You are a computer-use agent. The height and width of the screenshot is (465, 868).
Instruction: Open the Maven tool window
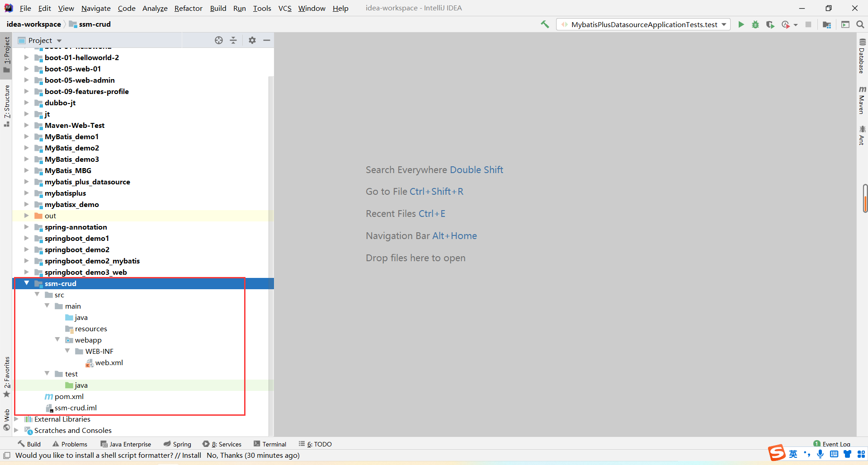tap(862, 100)
